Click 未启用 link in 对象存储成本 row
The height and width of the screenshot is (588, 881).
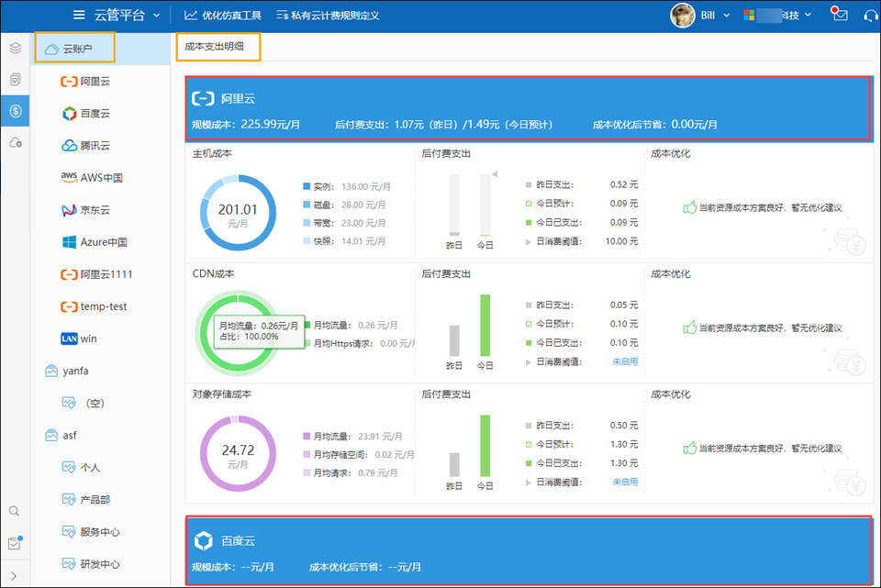point(625,482)
